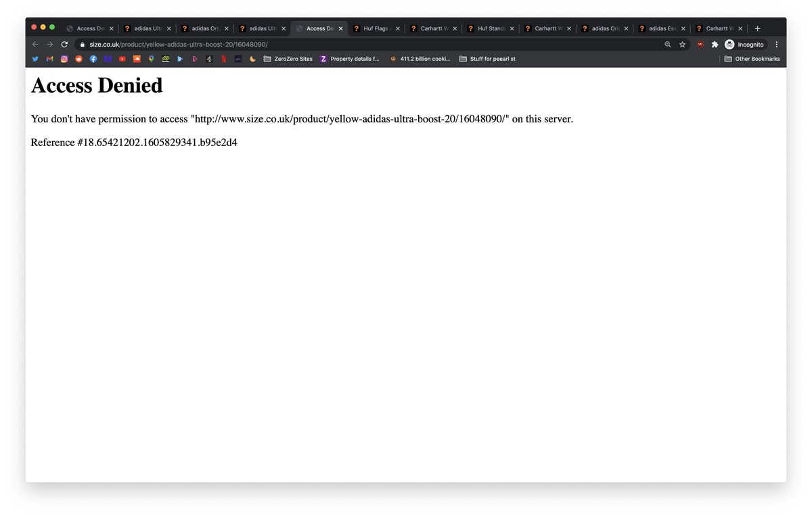
Task: Open the Facebook bookmark
Action: coord(93,59)
